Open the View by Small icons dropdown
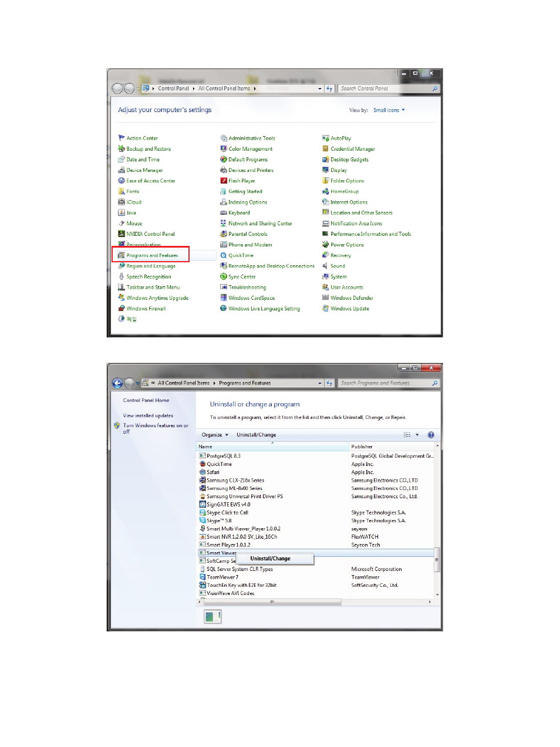The image size is (560, 747). point(389,110)
